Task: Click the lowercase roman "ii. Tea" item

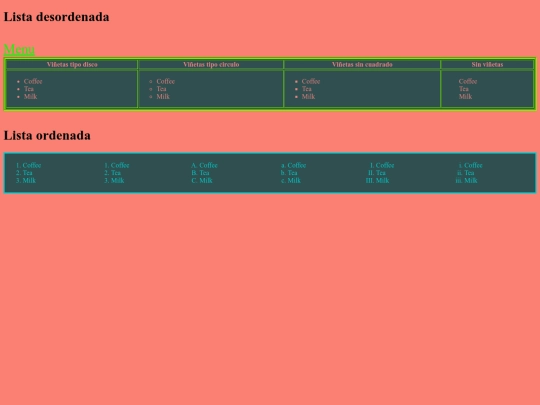Action: coord(466,173)
